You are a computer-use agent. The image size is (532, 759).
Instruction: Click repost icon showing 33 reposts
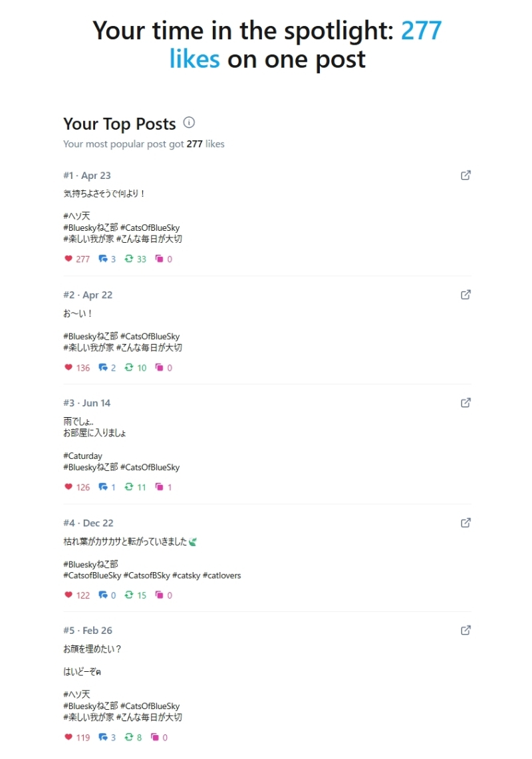129,259
